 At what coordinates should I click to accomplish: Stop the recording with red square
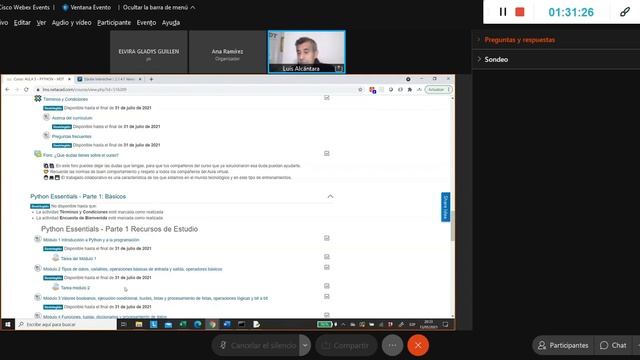tap(520, 12)
